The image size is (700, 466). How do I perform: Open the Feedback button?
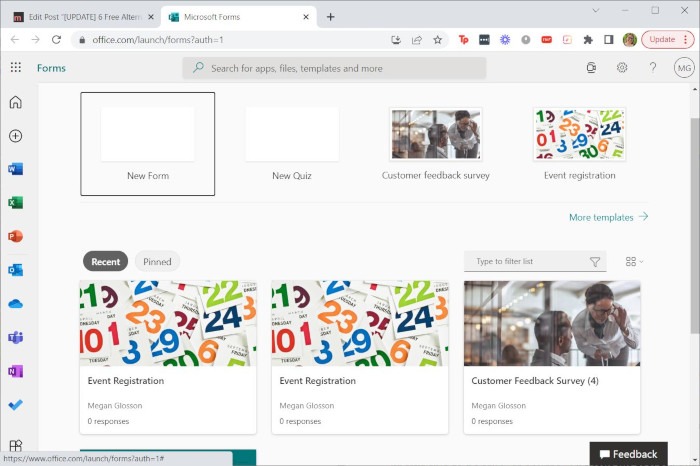click(x=629, y=454)
